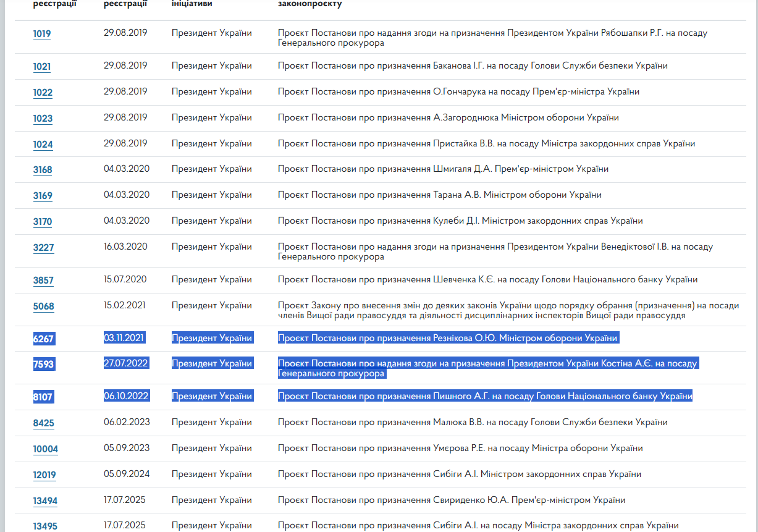This screenshot has height=532, width=758.
Task: Open highlighted bill number 7593 link
Action: [x=43, y=365]
